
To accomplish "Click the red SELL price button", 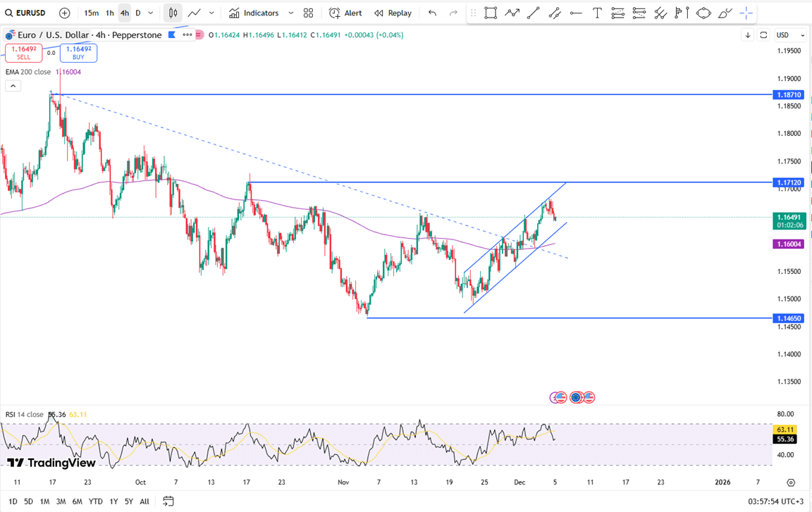I will coord(23,53).
